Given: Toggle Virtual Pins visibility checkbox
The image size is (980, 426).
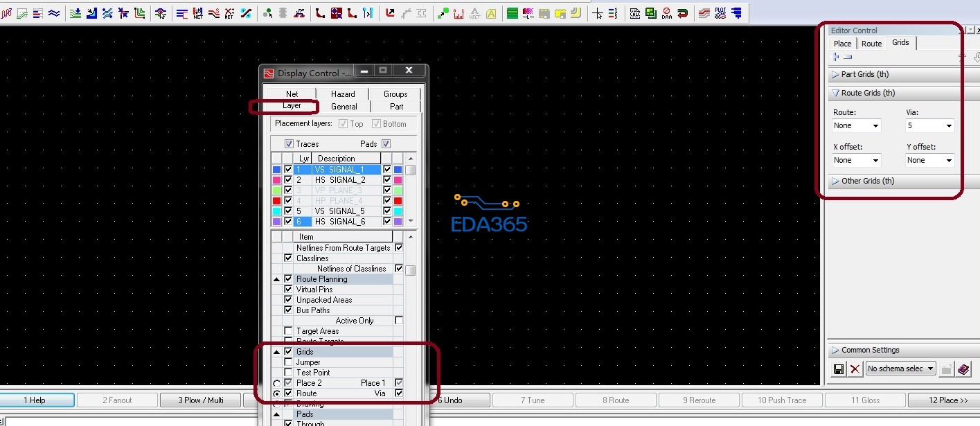Looking at the screenshot, I should click(288, 290).
